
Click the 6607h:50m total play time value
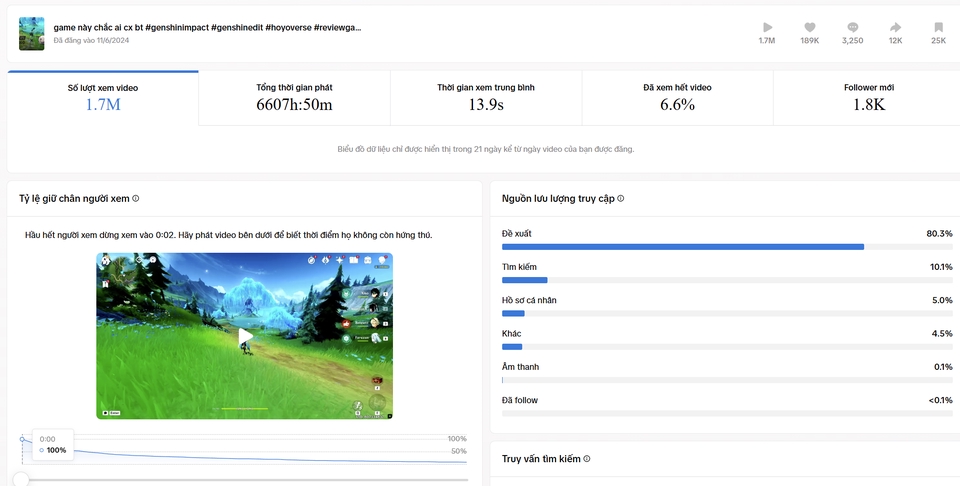tap(294, 105)
